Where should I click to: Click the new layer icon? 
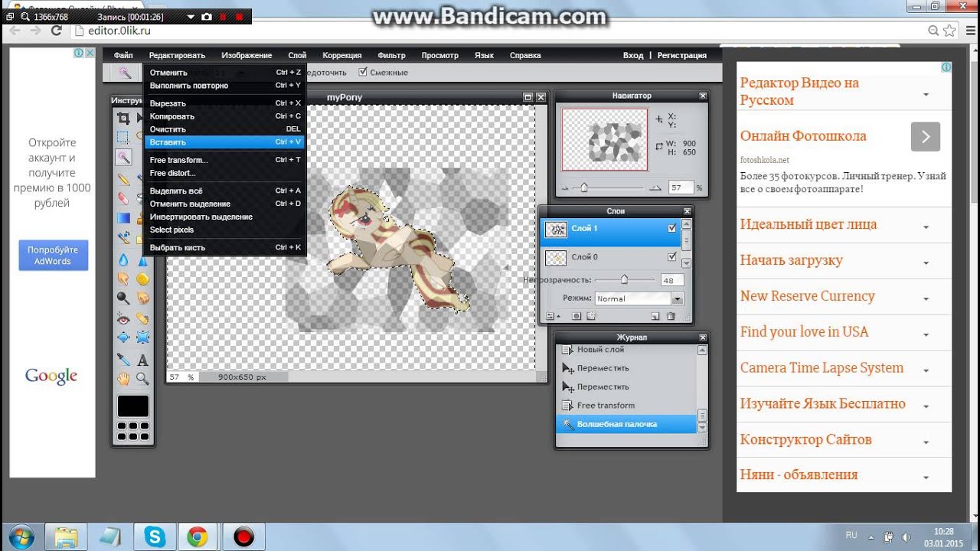tap(655, 316)
